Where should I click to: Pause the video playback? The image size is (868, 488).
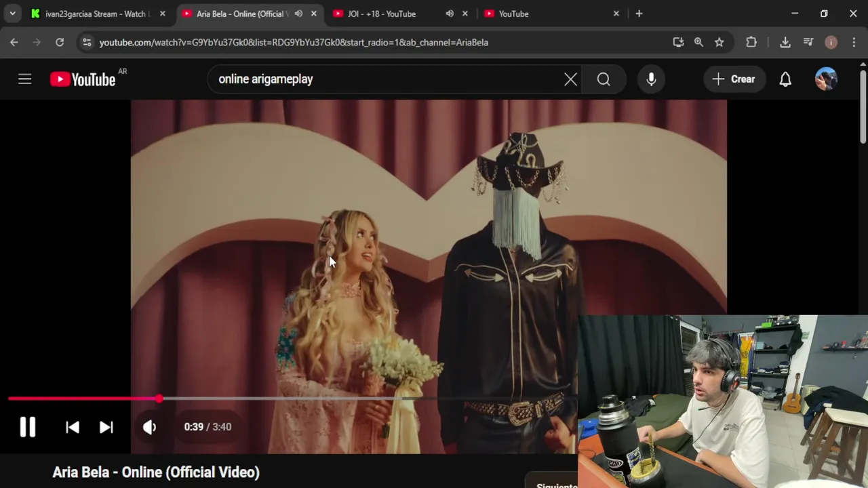point(27,427)
